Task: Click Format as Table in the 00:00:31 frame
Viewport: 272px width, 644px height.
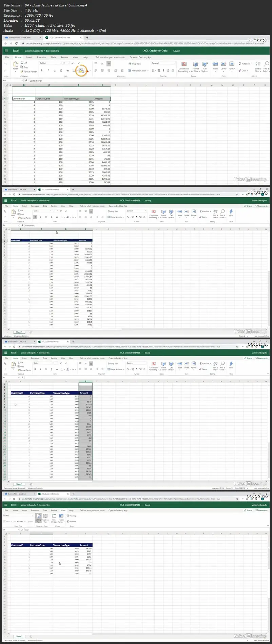Action: point(196,67)
